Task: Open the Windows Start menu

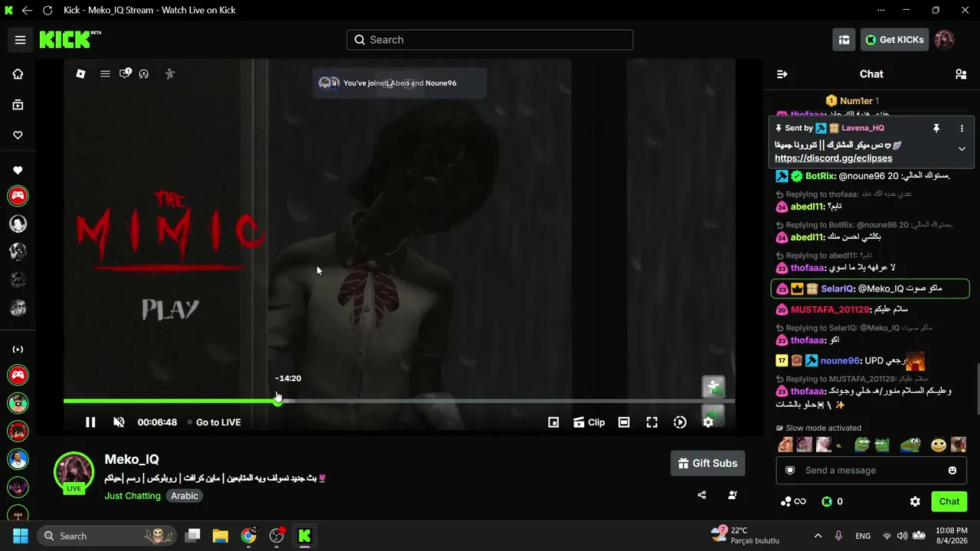Action: click(x=20, y=536)
